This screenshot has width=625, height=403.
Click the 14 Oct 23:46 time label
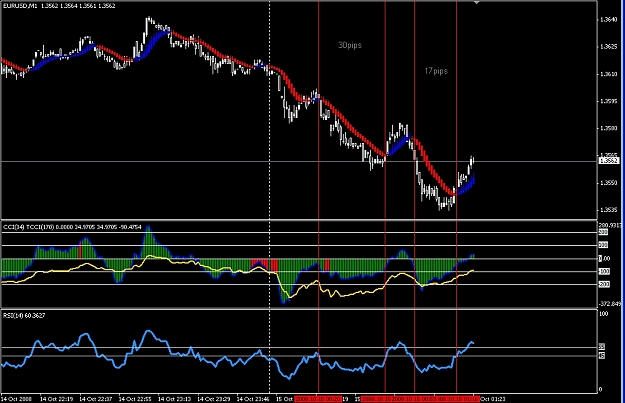253,399
